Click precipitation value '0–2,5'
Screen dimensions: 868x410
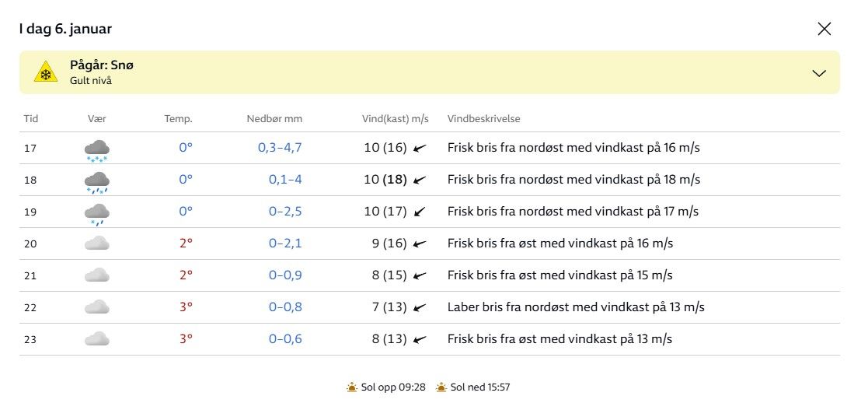[286, 212]
